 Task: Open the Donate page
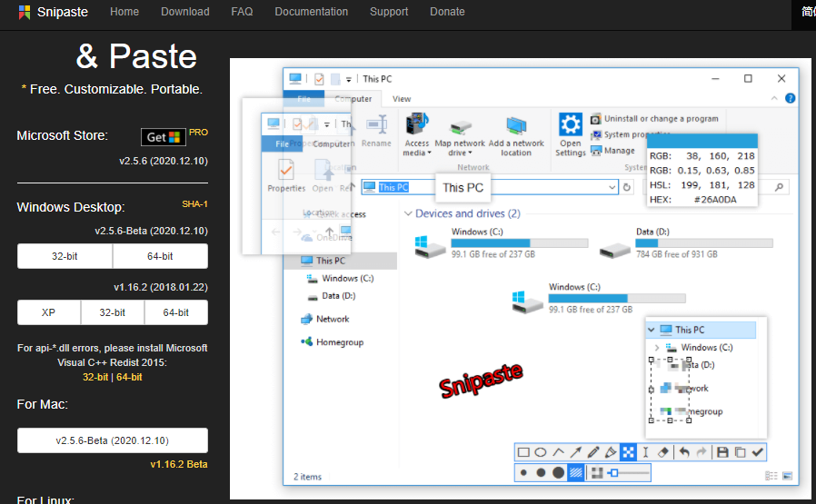pos(447,12)
